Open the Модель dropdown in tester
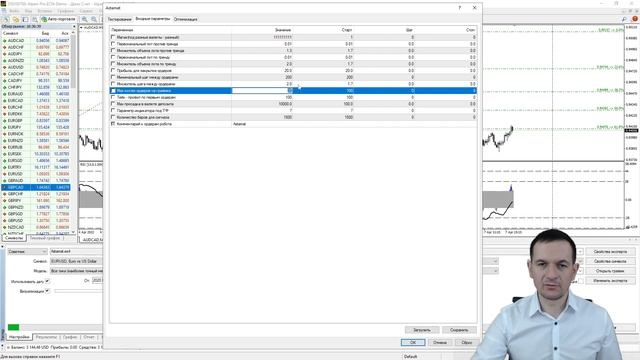The image size is (640, 360). [x=76, y=271]
